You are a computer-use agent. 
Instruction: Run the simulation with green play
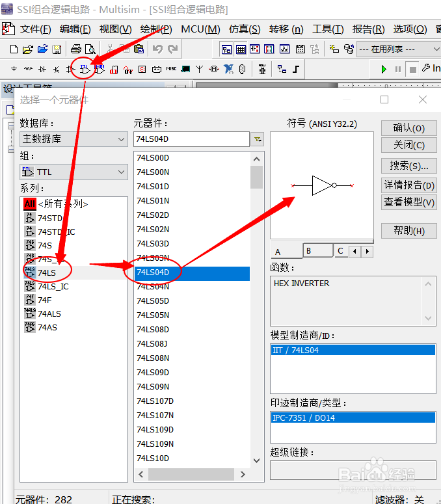(384, 69)
